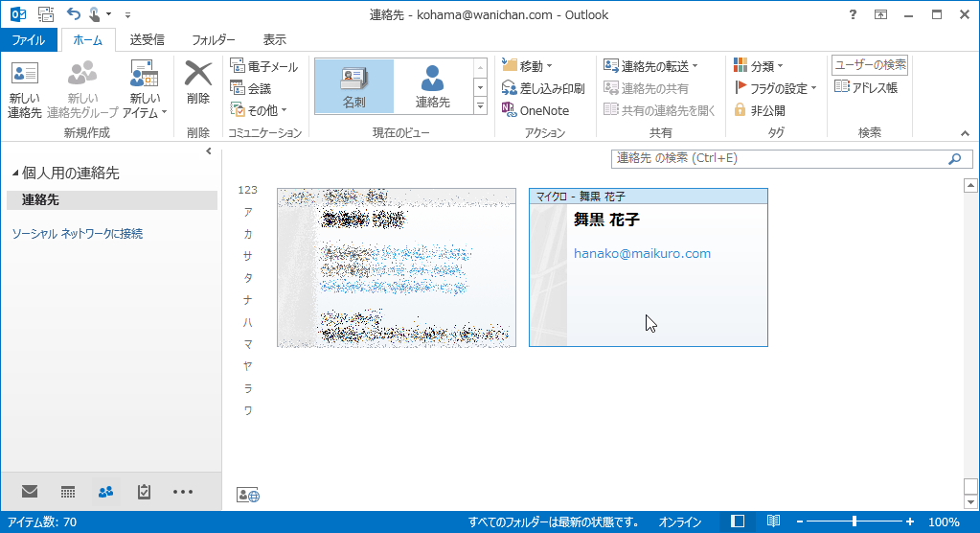Jump to ナ index letter
980x533 pixels.
click(x=247, y=300)
